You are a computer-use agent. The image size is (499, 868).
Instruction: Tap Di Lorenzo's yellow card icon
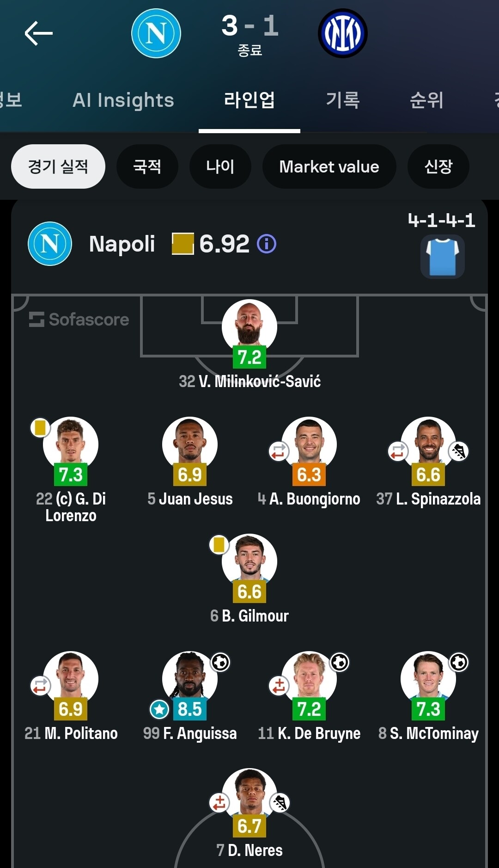click(x=40, y=427)
